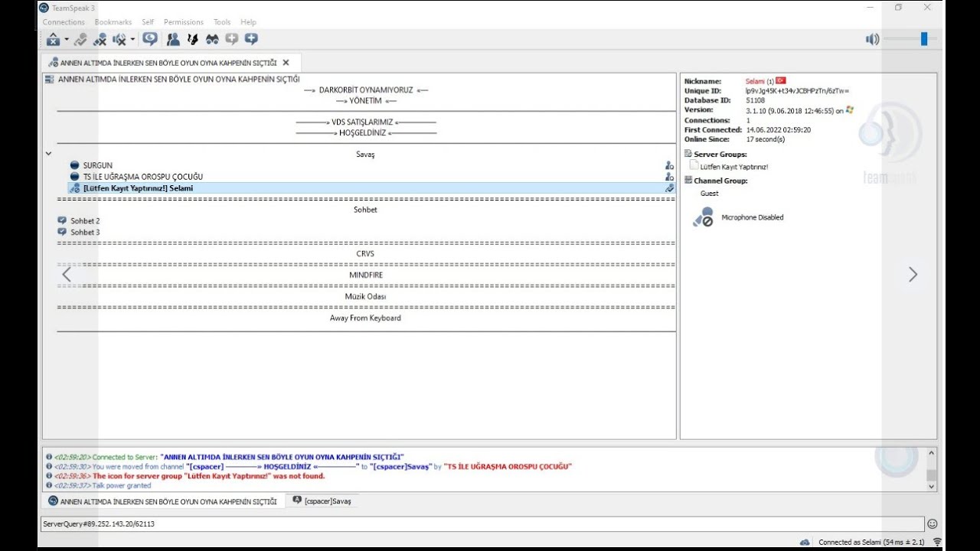Screen dimensions: 980x551
Task: Select the Sohbet spacer channel
Action: click(365, 210)
